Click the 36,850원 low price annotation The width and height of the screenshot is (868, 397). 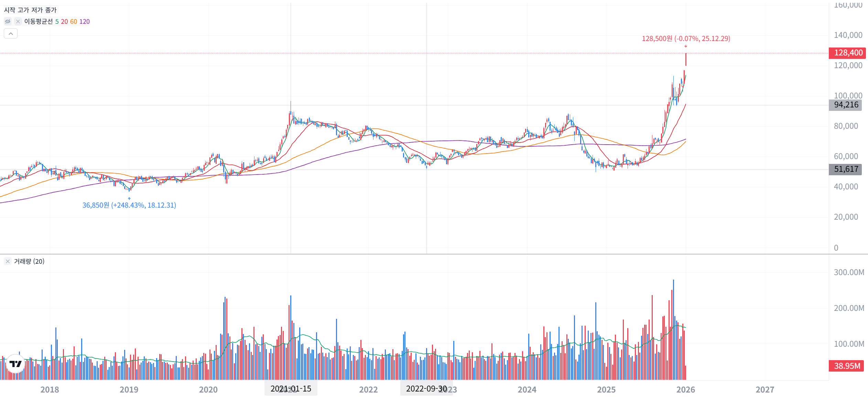point(129,205)
